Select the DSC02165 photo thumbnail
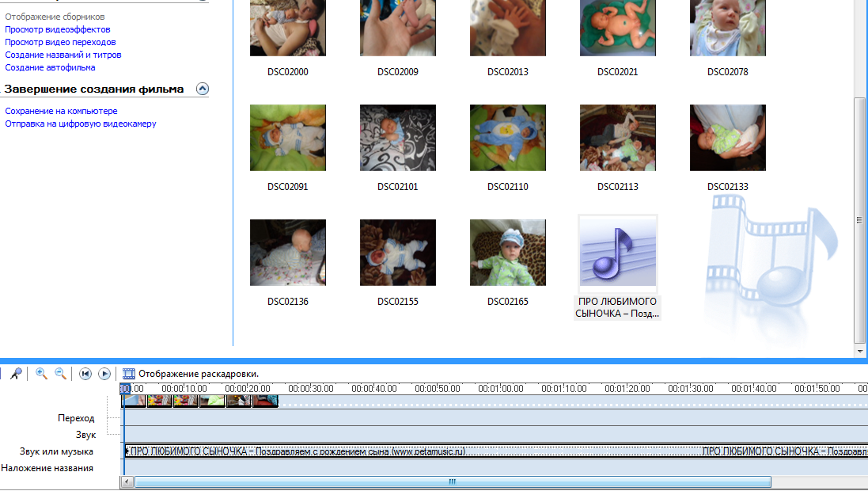 click(x=508, y=253)
